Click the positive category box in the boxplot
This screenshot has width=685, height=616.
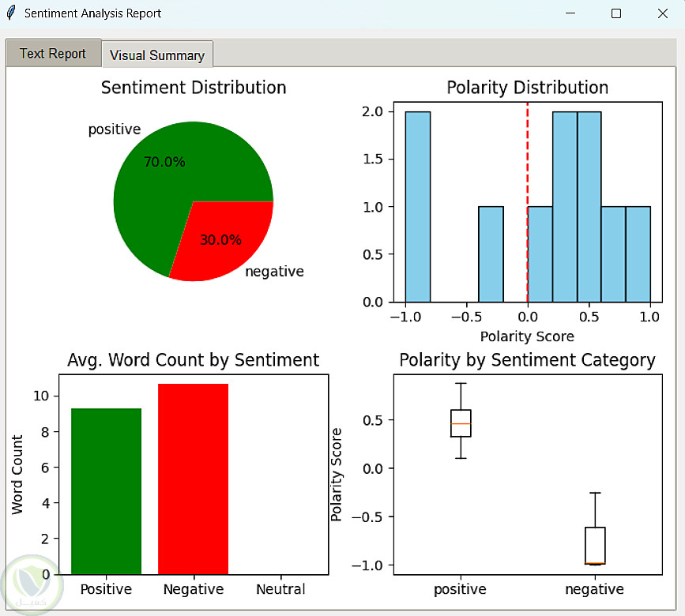[x=461, y=423]
